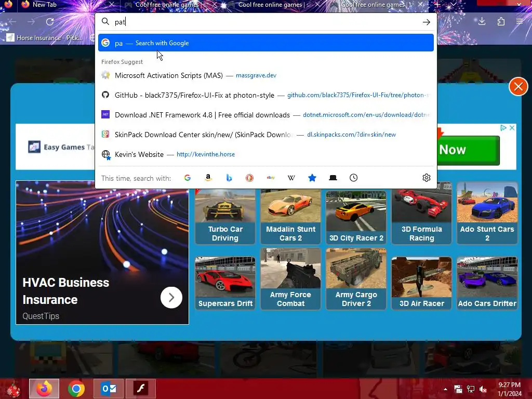
Task: Switch to second Cool free online games tab
Action: tap(273, 4)
